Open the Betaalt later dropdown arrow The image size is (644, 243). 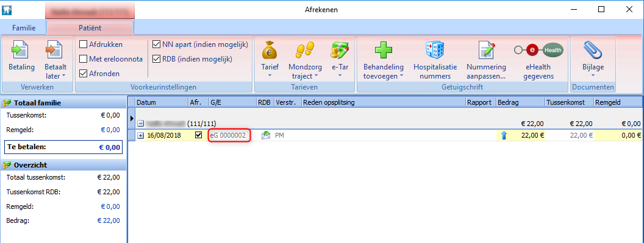pyautogui.click(x=63, y=76)
